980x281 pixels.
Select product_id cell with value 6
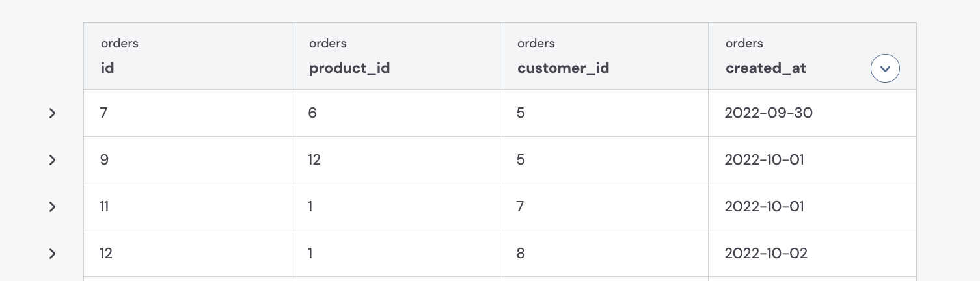click(x=396, y=113)
